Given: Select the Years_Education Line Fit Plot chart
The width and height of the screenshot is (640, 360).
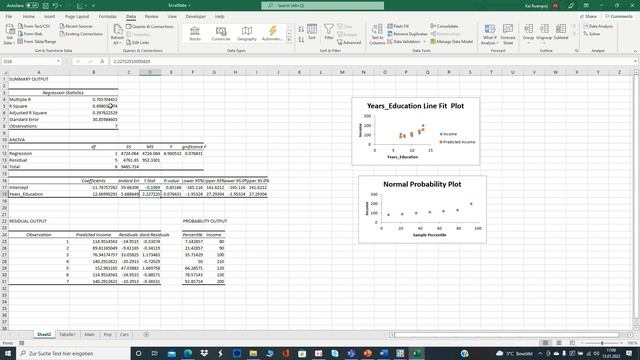Looking at the screenshot, I should click(x=416, y=131).
